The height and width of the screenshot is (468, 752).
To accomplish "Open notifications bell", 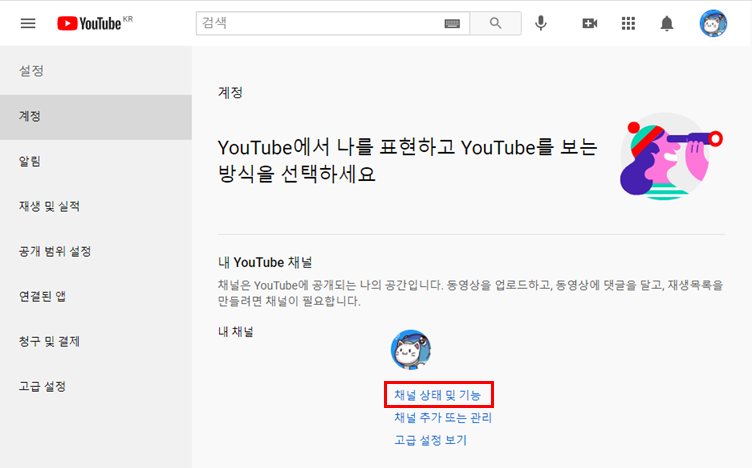I will pyautogui.click(x=667, y=23).
